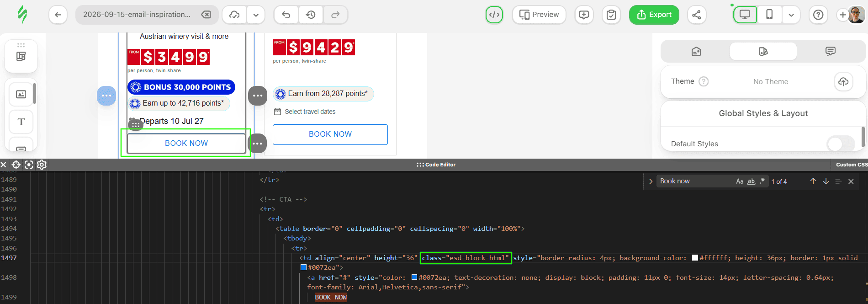
Task: Click the blue three-dot structure handle
Action: click(x=106, y=96)
